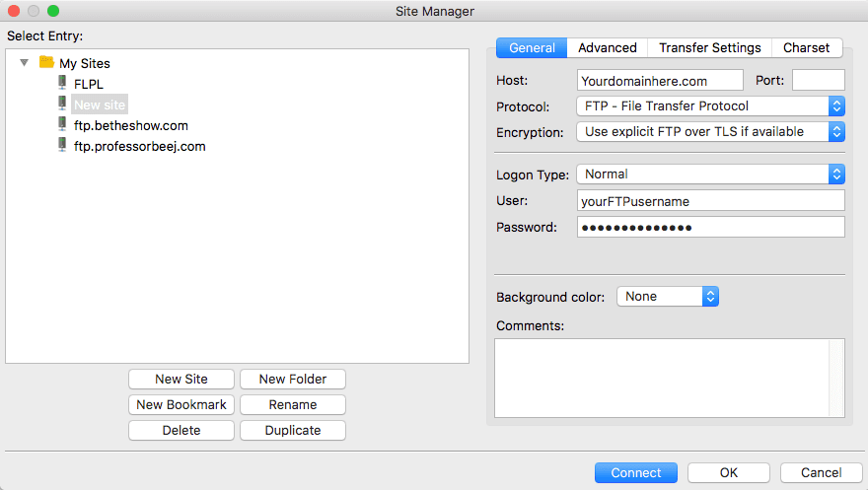Open the Charset tab
This screenshot has width=868, height=490.
[x=807, y=47]
